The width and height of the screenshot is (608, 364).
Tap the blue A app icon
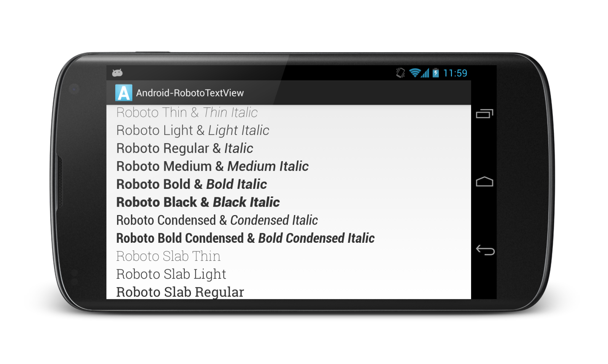(124, 93)
